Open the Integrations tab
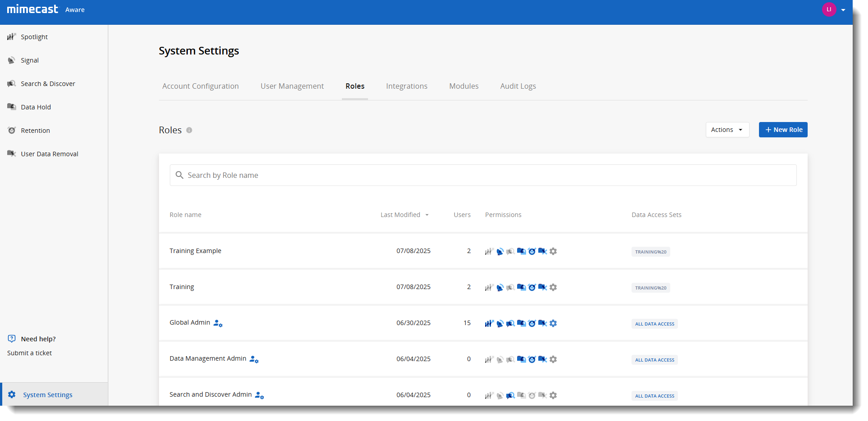Viewport: 868px width, 421px height. (x=406, y=86)
